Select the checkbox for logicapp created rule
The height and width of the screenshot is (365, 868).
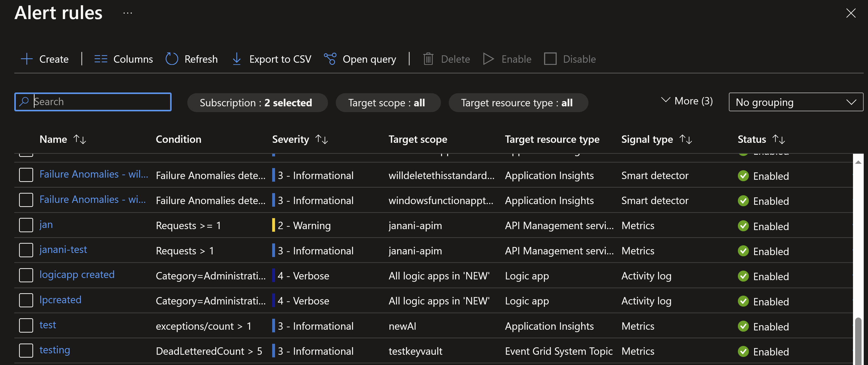(x=26, y=275)
